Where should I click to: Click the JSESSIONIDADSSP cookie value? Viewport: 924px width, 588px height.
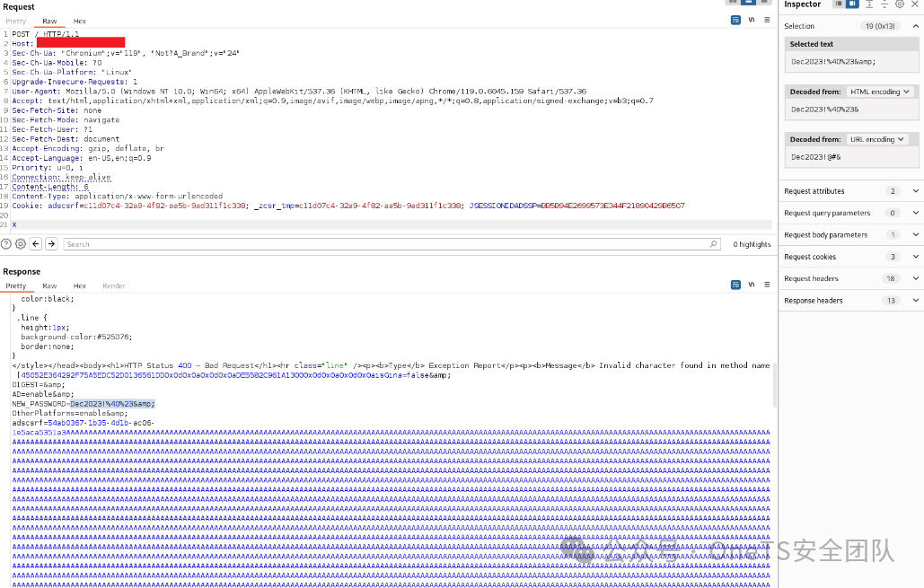(x=612, y=206)
